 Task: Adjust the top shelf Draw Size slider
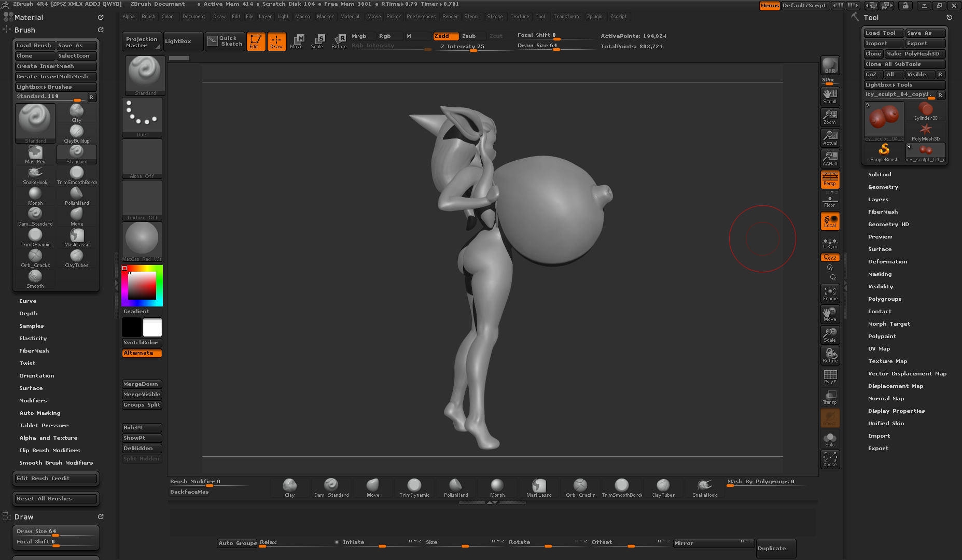tap(555, 46)
